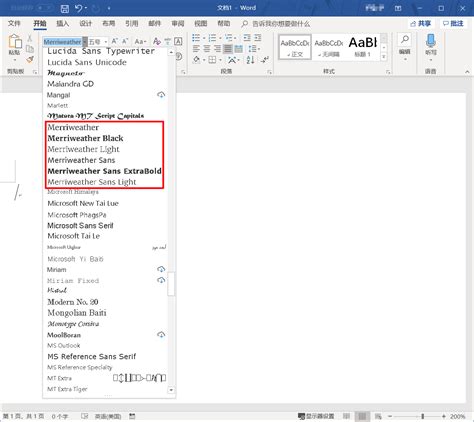Image resolution: width=474 pixels, height=422 pixels.
Task: Download the MoolBoran font via cloud icon
Action: tap(161, 334)
